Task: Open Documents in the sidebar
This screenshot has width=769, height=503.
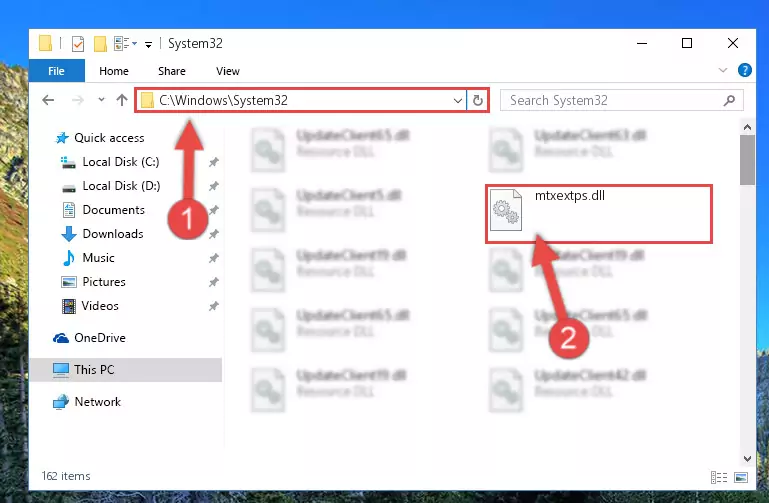Action: [x=113, y=210]
